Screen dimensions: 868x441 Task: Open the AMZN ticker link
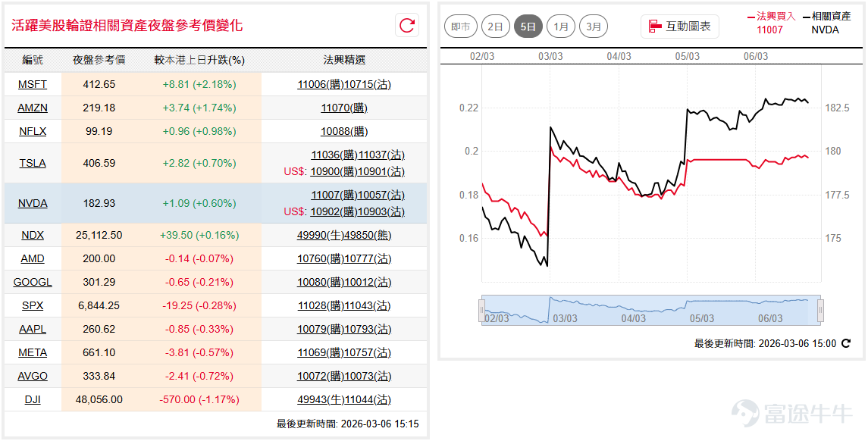pos(33,108)
